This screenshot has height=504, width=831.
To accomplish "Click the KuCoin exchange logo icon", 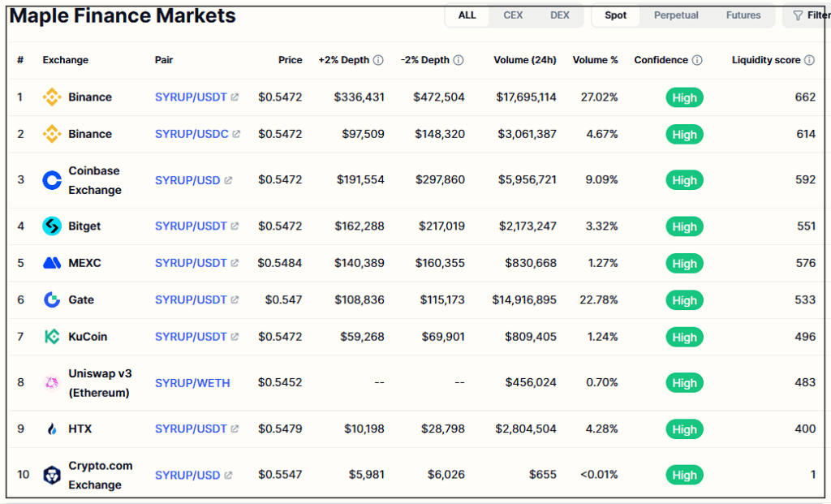I will (x=52, y=337).
